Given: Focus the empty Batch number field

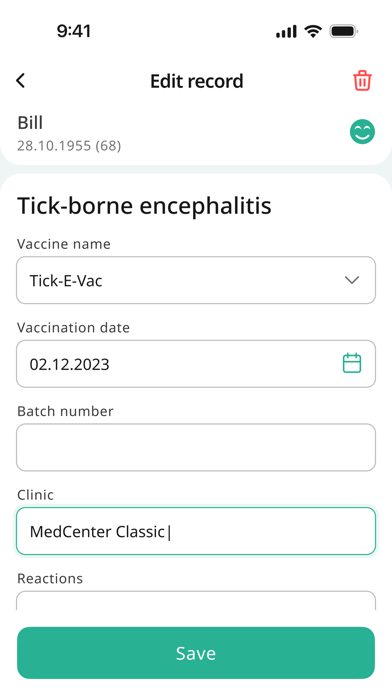Looking at the screenshot, I should (196, 447).
